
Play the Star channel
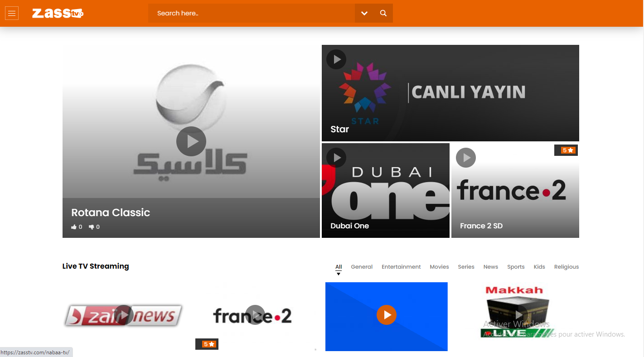pos(336,59)
